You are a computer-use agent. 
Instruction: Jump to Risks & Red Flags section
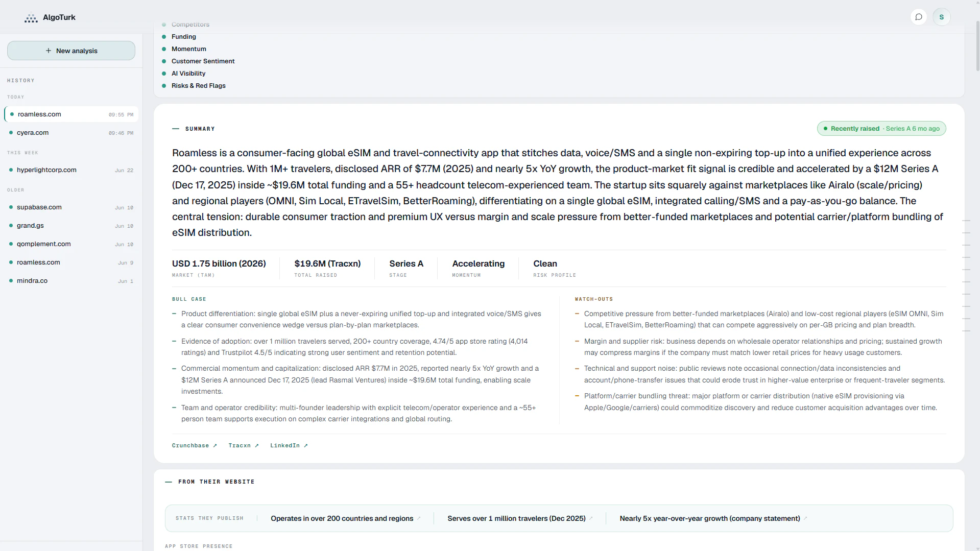(x=198, y=86)
